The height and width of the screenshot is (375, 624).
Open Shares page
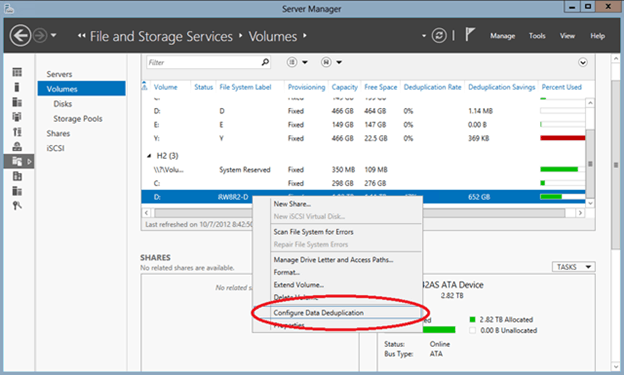pos(58,133)
